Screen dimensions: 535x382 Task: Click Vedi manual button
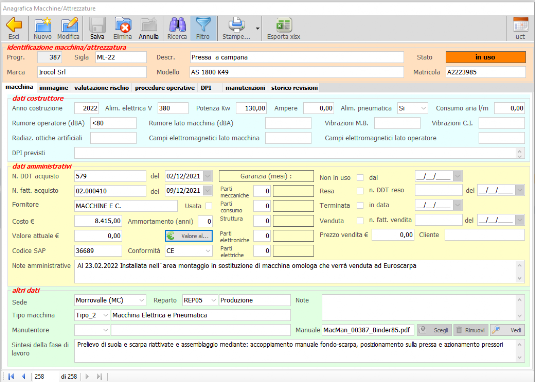[x=507, y=330]
